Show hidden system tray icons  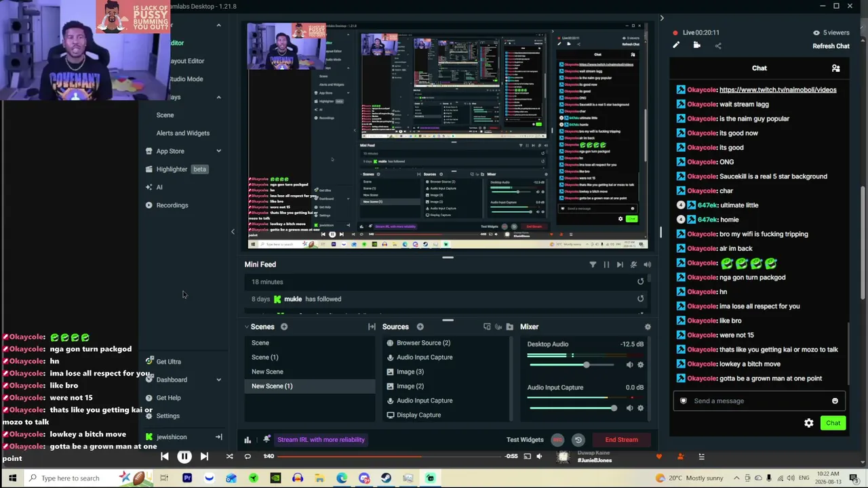point(737,479)
